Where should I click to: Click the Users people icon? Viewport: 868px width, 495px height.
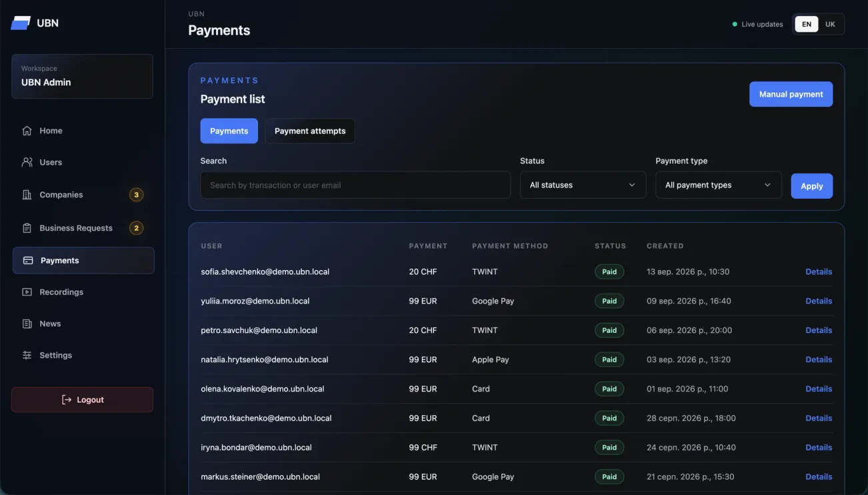(27, 162)
